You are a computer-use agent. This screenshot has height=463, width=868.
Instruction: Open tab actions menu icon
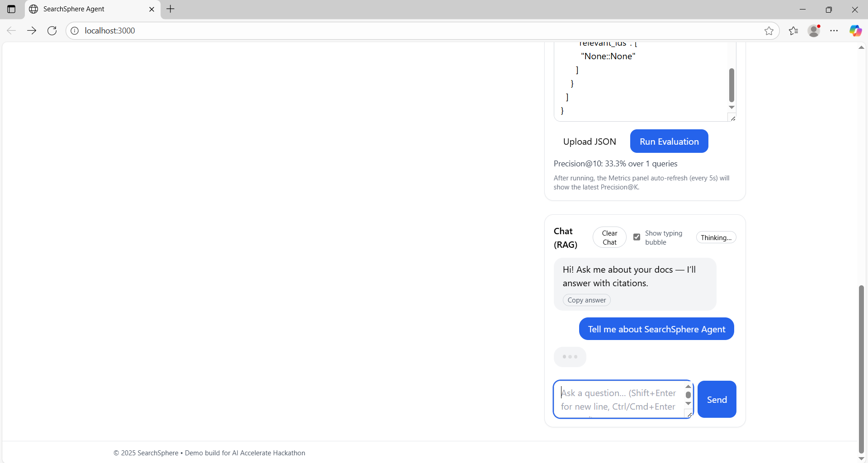click(x=11, y=9)
